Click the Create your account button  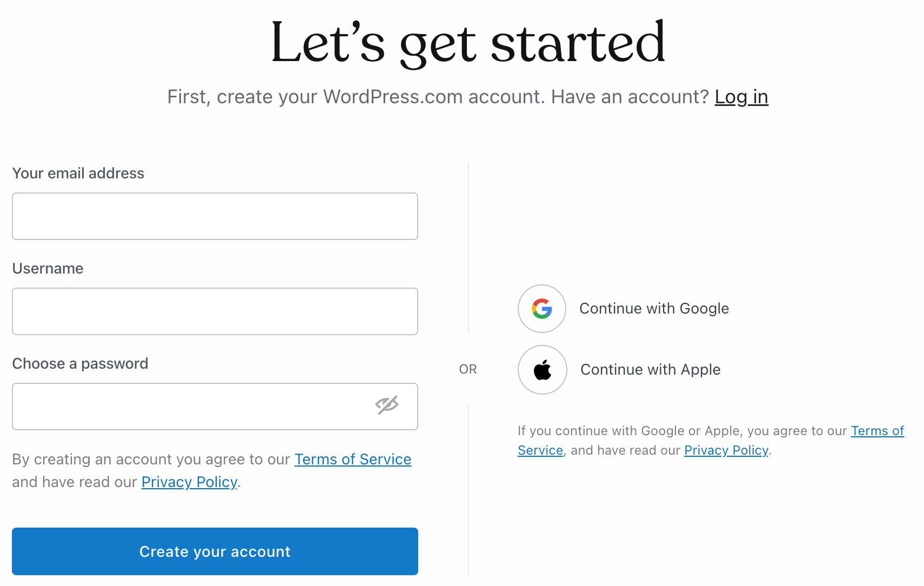tap(215, 551)
